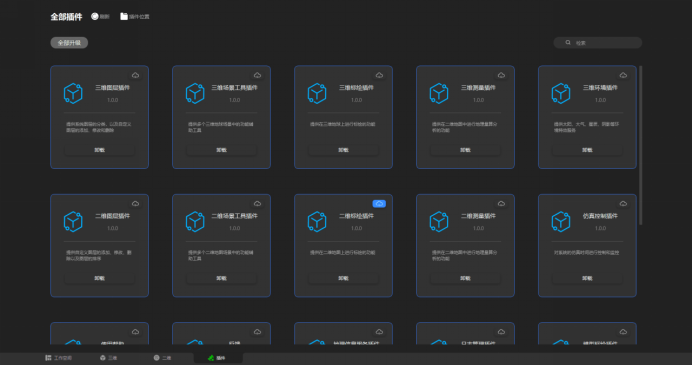Image resolution: width=693 pixels, height=365 pixels.
Task: Uninstall 三维测量插件 via its 卸载 button
Action: click(465, 150)
